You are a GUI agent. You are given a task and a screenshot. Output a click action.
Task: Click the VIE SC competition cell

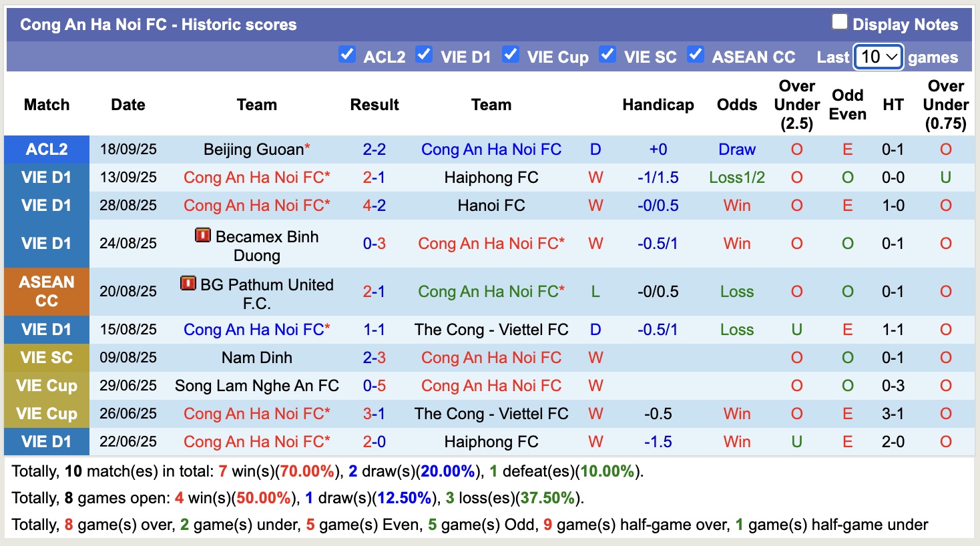point(47,358)
